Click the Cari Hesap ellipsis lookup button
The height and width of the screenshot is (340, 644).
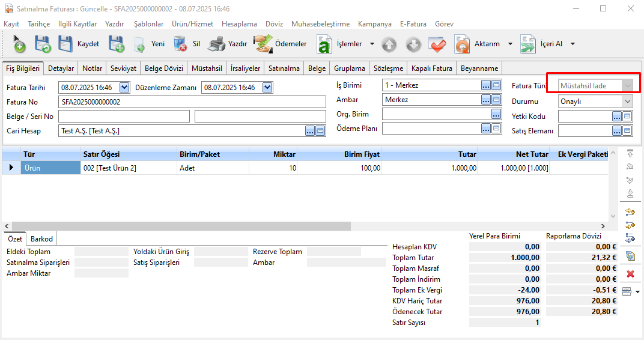tap(310, 130)
